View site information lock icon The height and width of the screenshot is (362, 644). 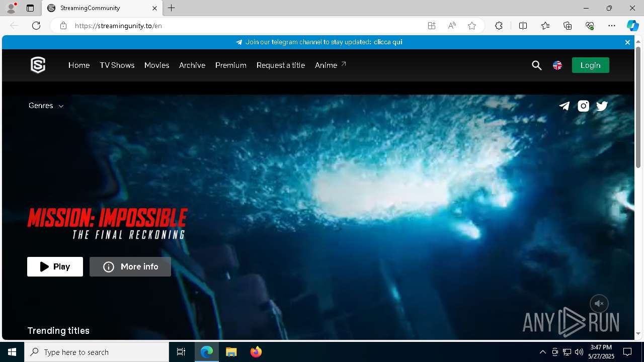click(63, 26)
